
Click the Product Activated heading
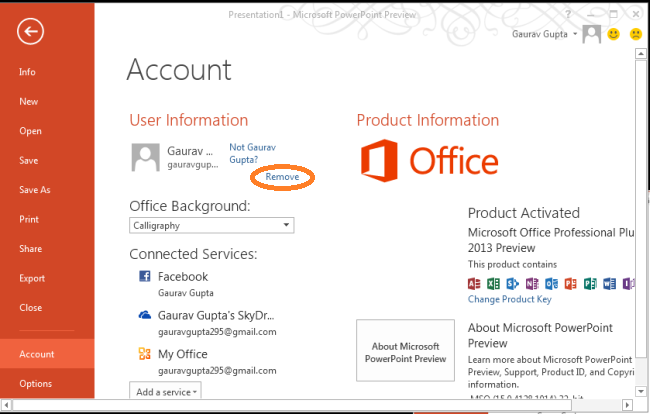pyautogui.click(x=524, y=213)
